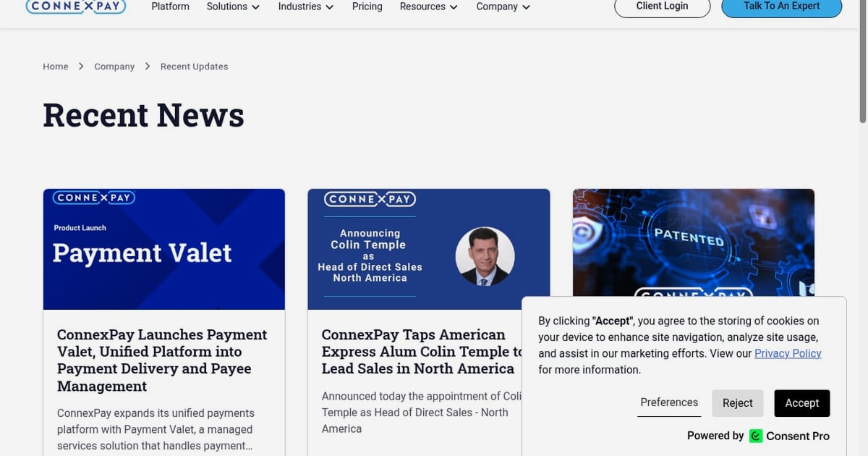Go to the Pricing page
Screen dimensions: 868x456
tap(367, 7)
